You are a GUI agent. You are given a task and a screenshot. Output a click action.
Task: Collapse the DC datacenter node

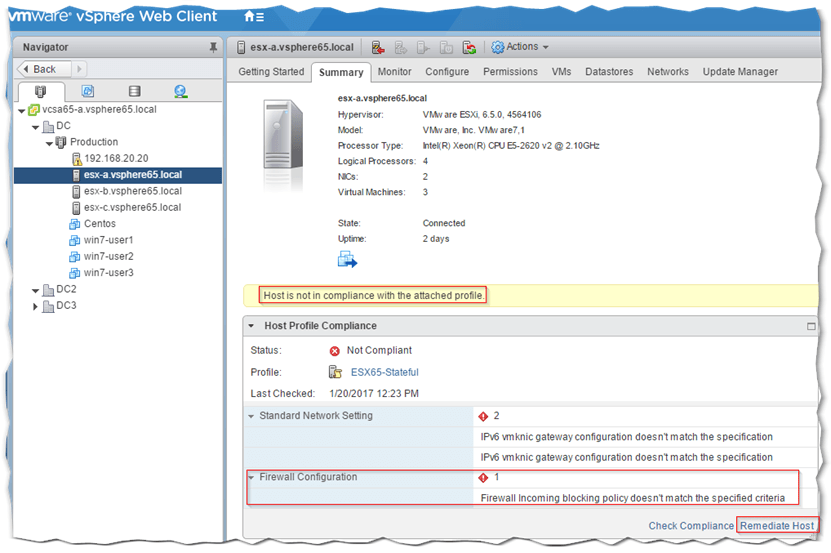tap(36, 127)
